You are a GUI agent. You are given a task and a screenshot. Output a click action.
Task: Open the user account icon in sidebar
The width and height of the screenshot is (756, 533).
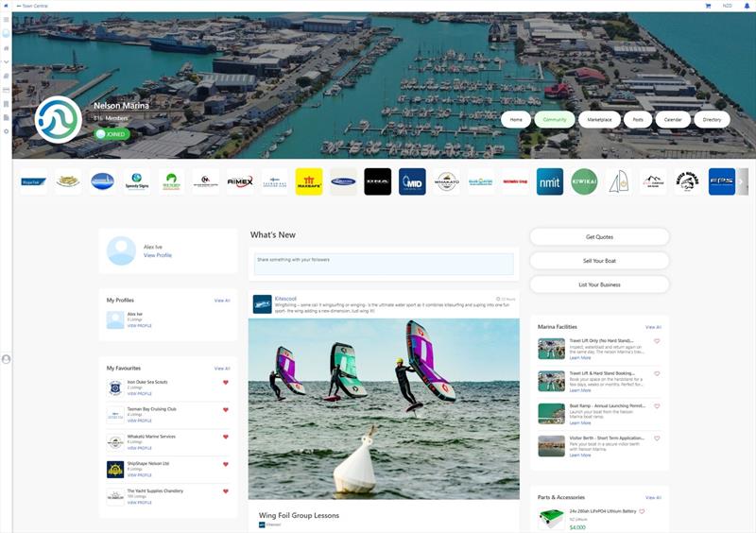[6, 359]
